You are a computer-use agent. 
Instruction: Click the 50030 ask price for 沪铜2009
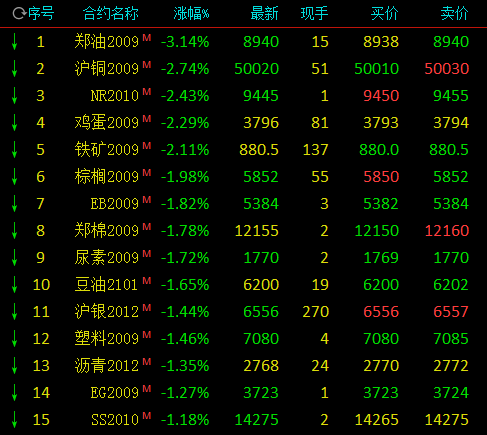click(x=447, y=69)
